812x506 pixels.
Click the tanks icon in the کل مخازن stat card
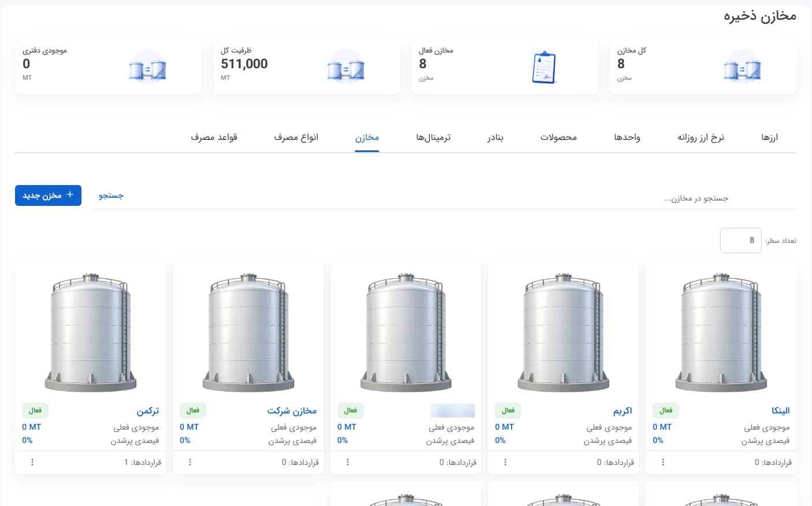(742, 66)
